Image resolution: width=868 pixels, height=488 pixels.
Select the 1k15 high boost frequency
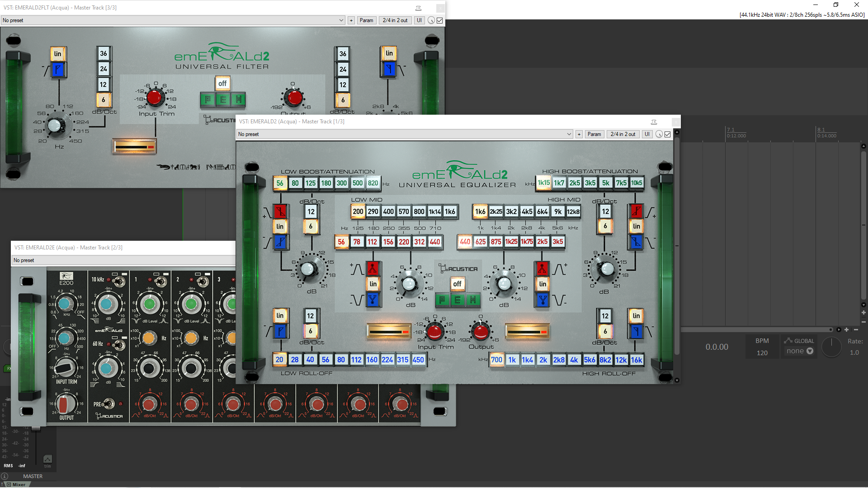pos(544,183)
